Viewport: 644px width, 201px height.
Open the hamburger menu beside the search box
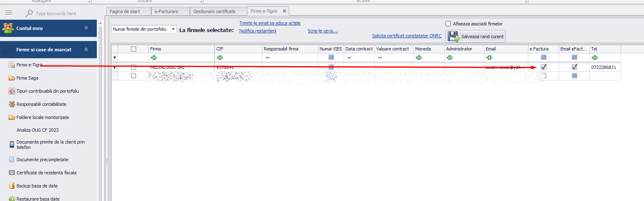(9, 13)
